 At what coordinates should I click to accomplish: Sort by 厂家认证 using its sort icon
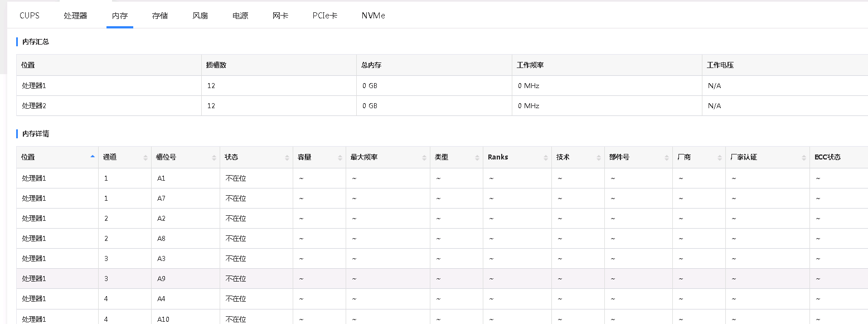point(803,158)
